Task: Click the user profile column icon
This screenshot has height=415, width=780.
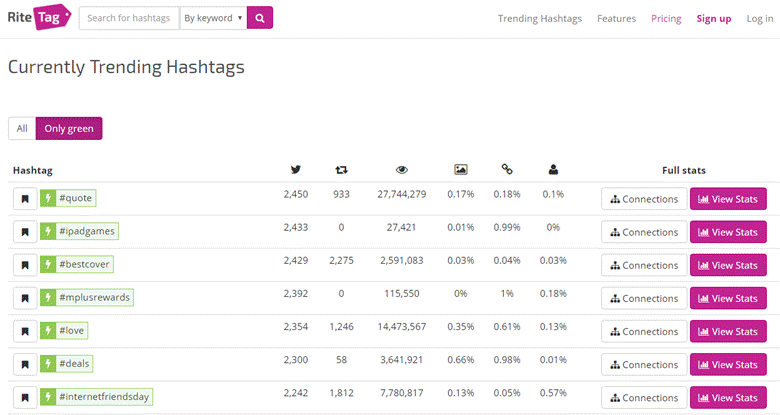Action: [x=553, y=171]
